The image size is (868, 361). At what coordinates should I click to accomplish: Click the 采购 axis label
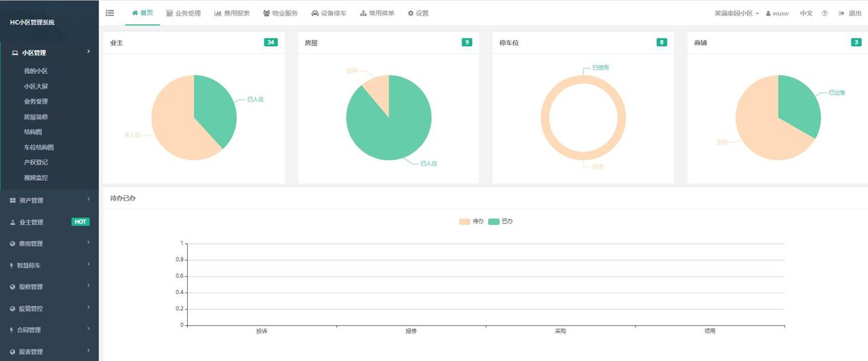point(560,331)
